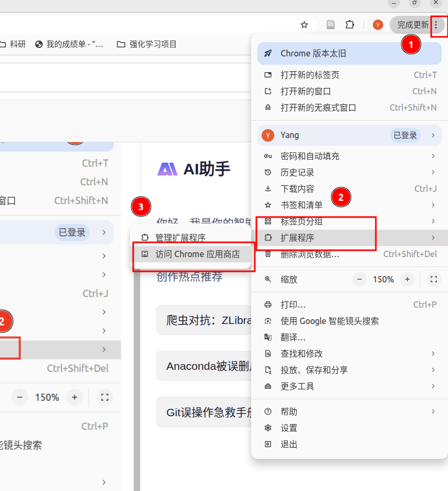
Task: Open the 我的成绩单 bookmark
Action: (69, 44)
